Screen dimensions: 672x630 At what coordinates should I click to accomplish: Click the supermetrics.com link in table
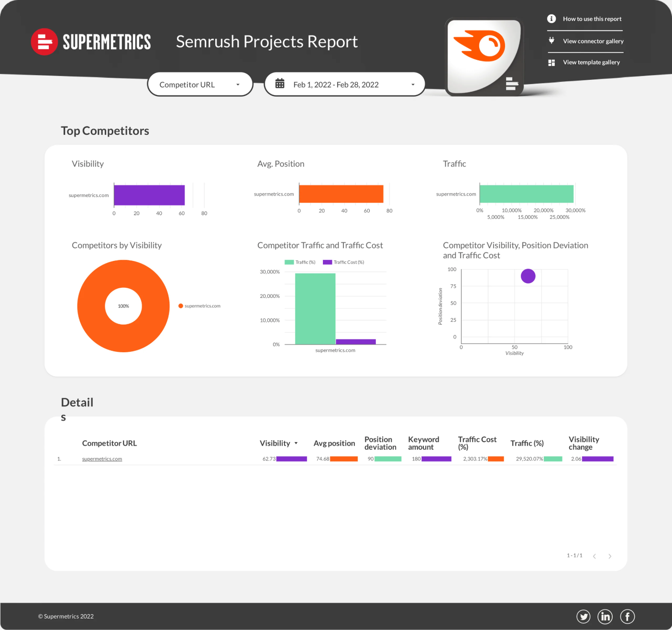[102, 459]
